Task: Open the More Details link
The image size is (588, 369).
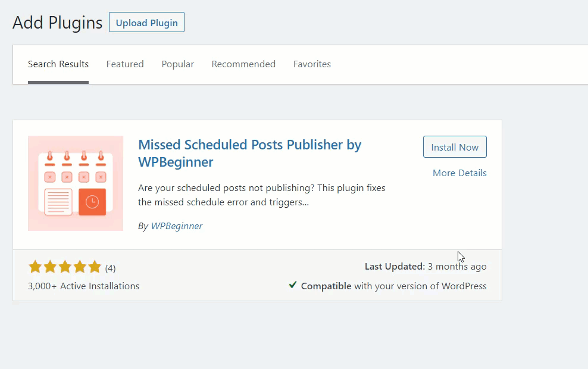Action: click(460, 173)
